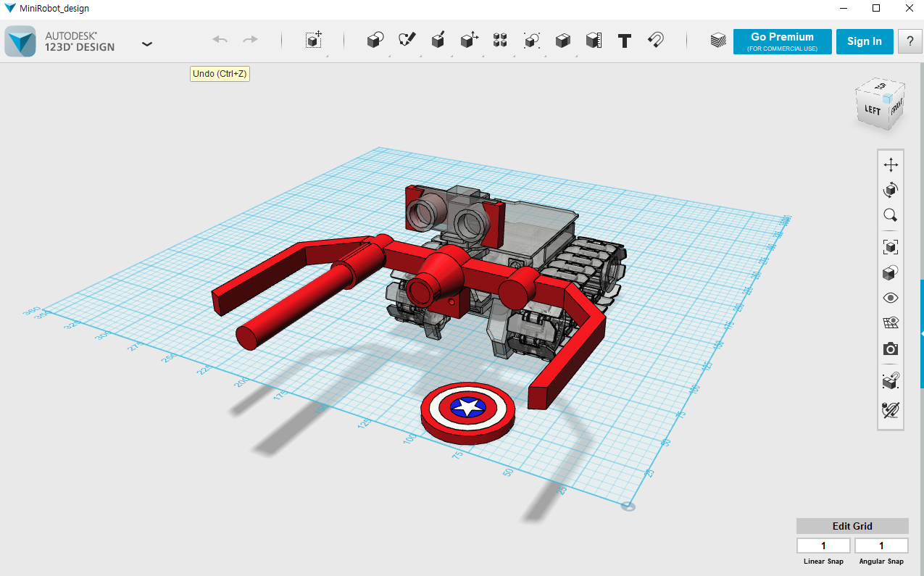
Task: Open the Transform tool menu
Action: coord(313,40)
